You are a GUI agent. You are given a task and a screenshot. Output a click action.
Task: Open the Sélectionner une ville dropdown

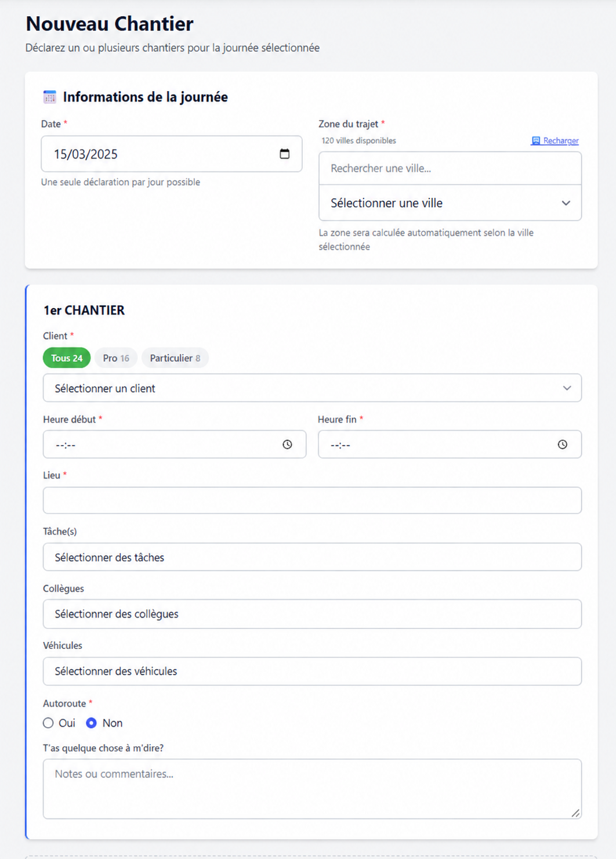[x=450, y=203]
